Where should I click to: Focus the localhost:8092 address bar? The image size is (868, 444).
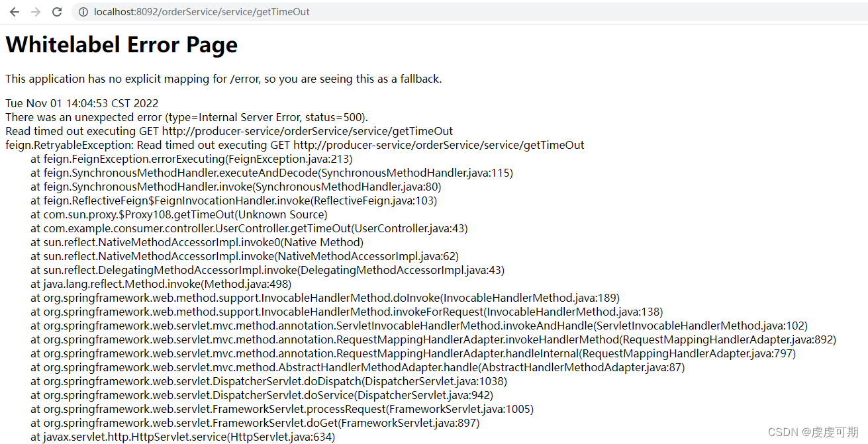(202, 12)
